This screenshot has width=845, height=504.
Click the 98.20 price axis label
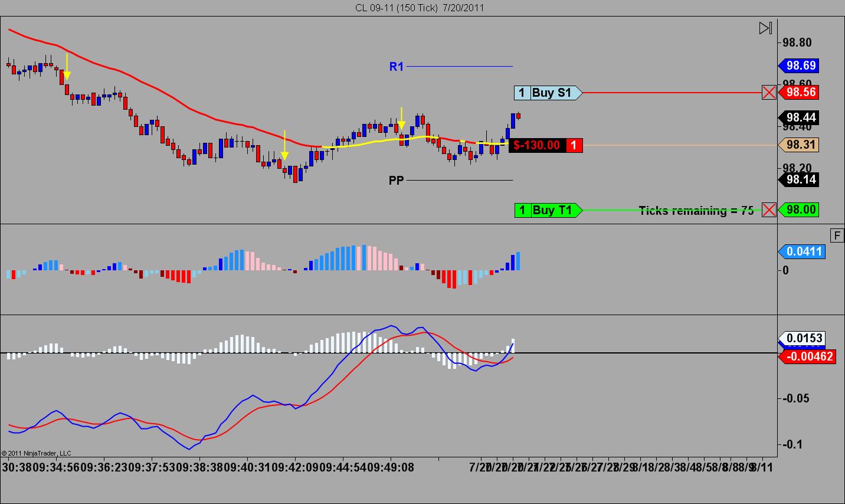pyautogui.click(x=797, y=168)
